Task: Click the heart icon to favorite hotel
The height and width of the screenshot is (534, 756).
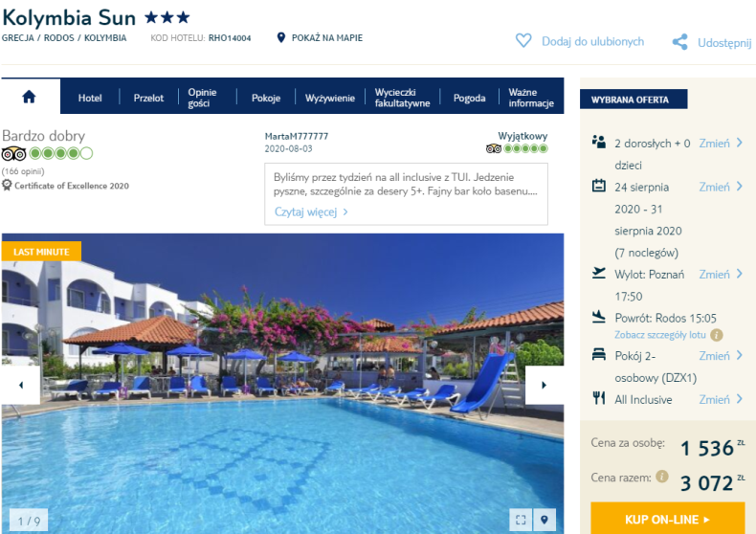Action: pyautogui.click(x=523, y=40)
